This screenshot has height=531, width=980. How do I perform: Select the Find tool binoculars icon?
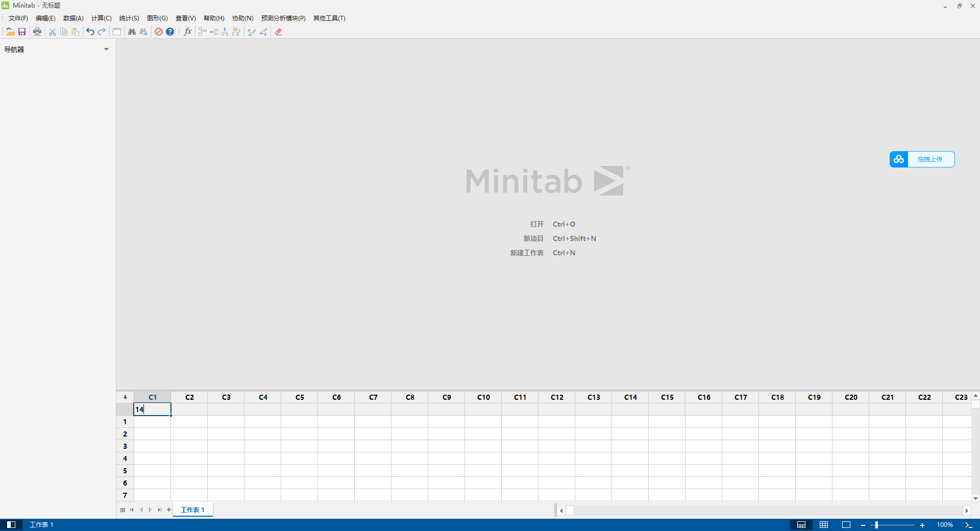[132, 32]
